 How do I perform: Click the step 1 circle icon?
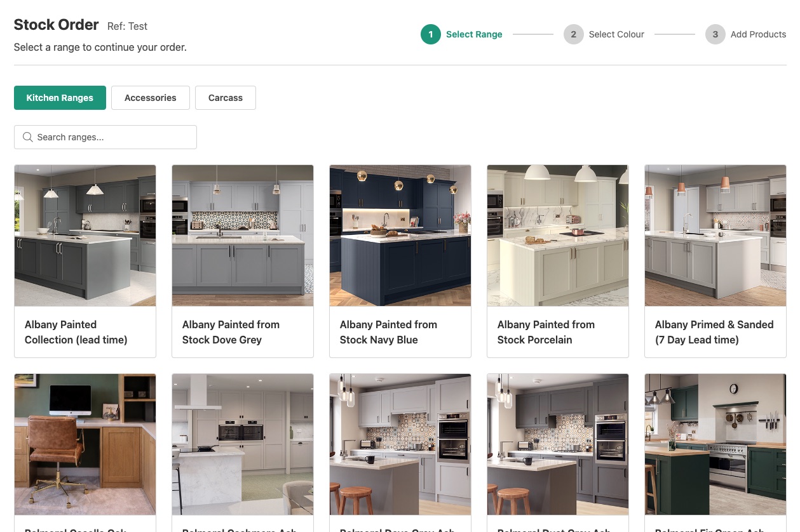coord(431,34)
